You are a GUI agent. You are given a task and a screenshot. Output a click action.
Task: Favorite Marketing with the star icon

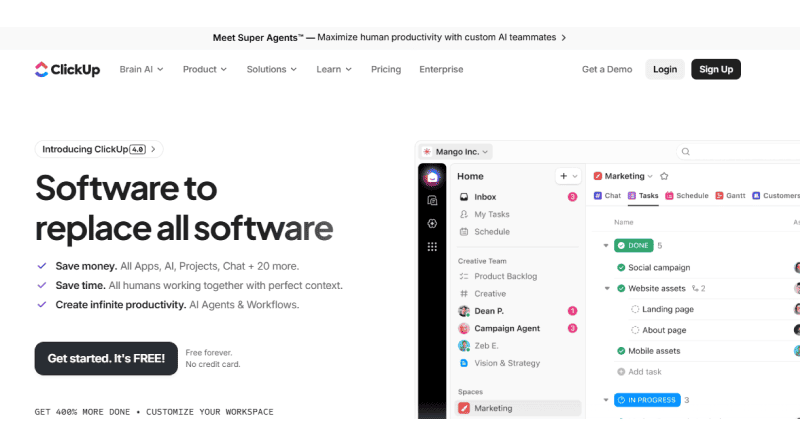click(664, 176)
